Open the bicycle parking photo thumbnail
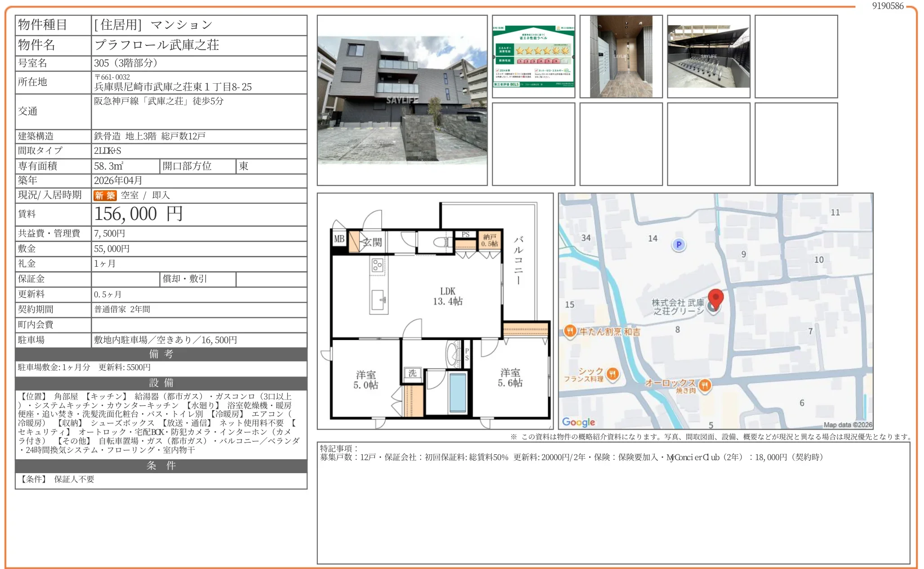This screenshot has height=569, width=924. [708, 56]
